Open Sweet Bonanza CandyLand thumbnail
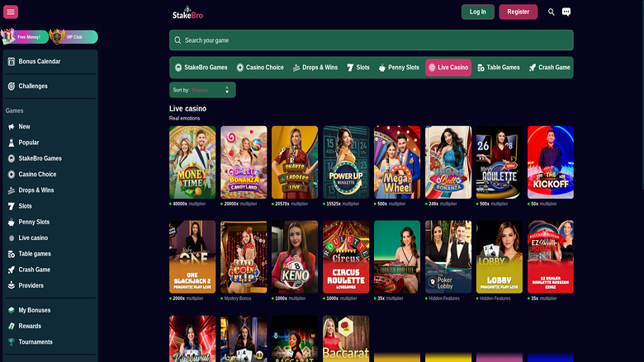Screen dimensions: 644x362 pos(244,162)
